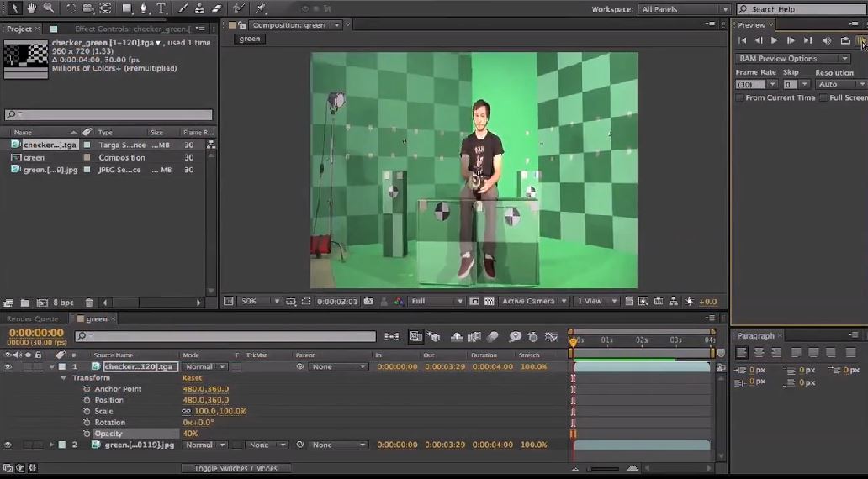The image size is (868, 479).
Task: Click the new composition icon in Project panel
Action: pyautogui.click(x=42, y=303)
